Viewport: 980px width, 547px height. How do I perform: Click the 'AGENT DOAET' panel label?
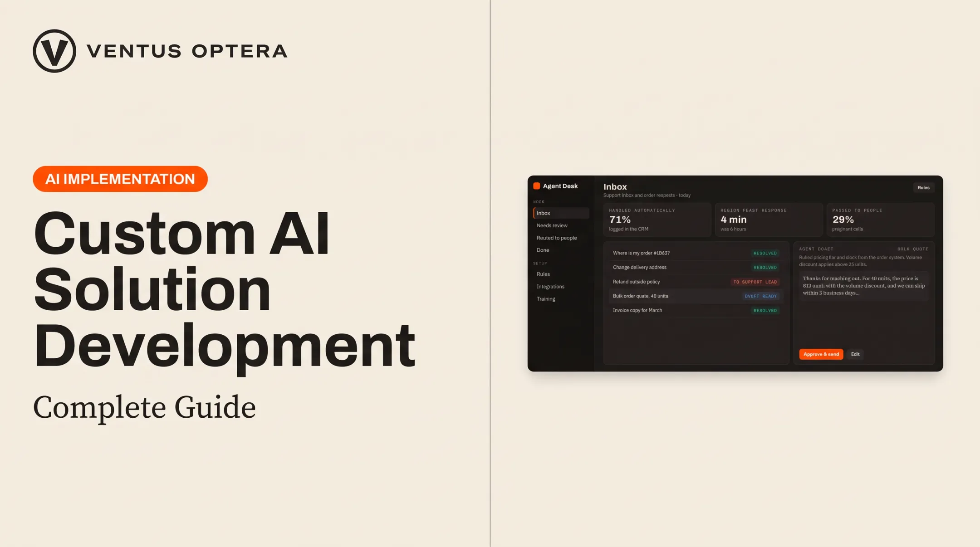click(816, 249)
